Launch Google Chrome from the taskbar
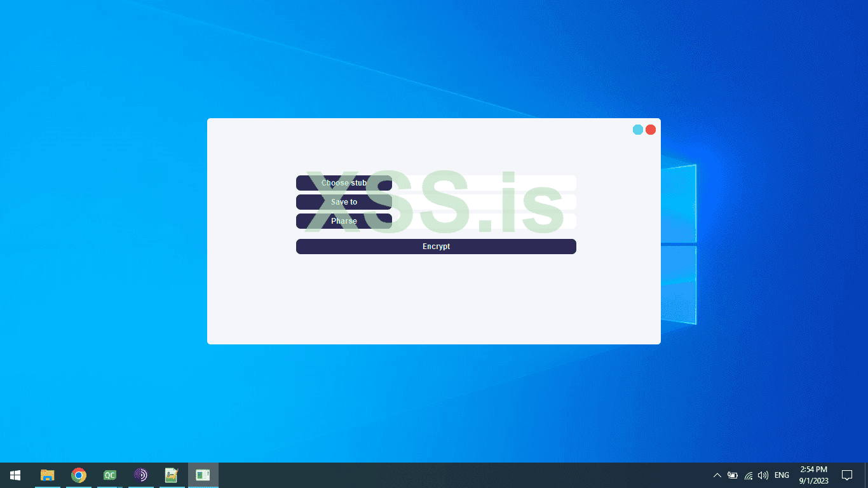The width and height of the screenshot is (868, 488). pyautogui.click(x=78, y=475)
